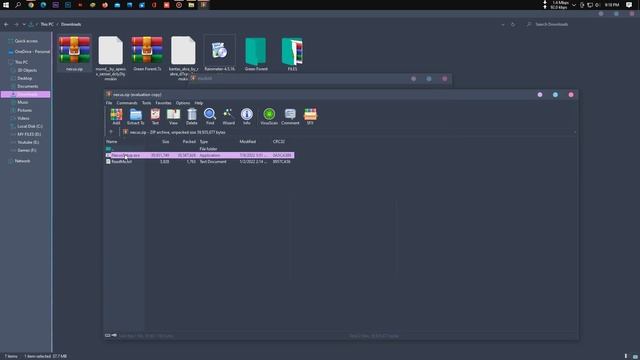640x360 pixels.
Task: Click the View toolbar icon in WinRAR
Action: [x=173, y=117]
